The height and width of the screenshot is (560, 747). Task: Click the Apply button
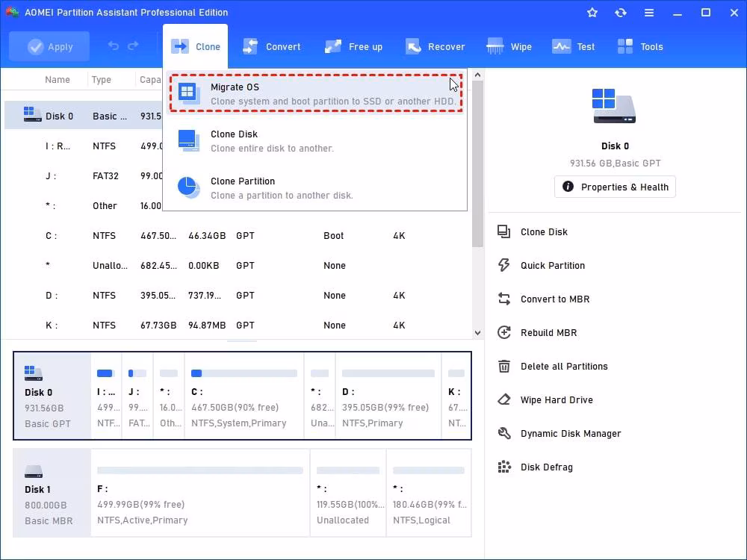(x=49, y=46)
